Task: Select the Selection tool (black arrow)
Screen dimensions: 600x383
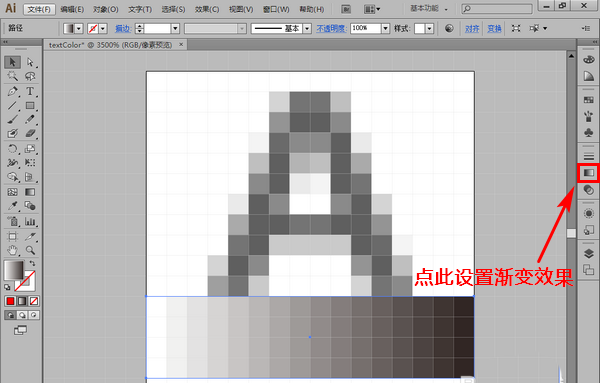Action: 12,62
